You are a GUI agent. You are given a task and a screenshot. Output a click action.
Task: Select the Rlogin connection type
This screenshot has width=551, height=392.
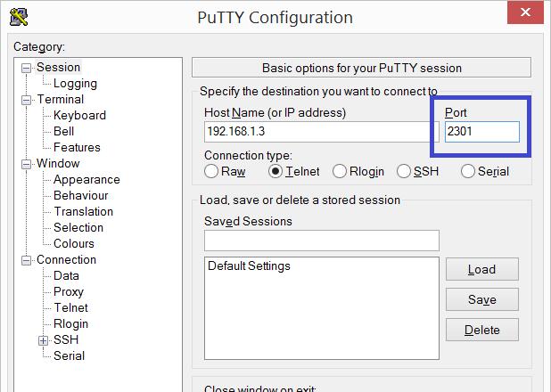point(340,171)
